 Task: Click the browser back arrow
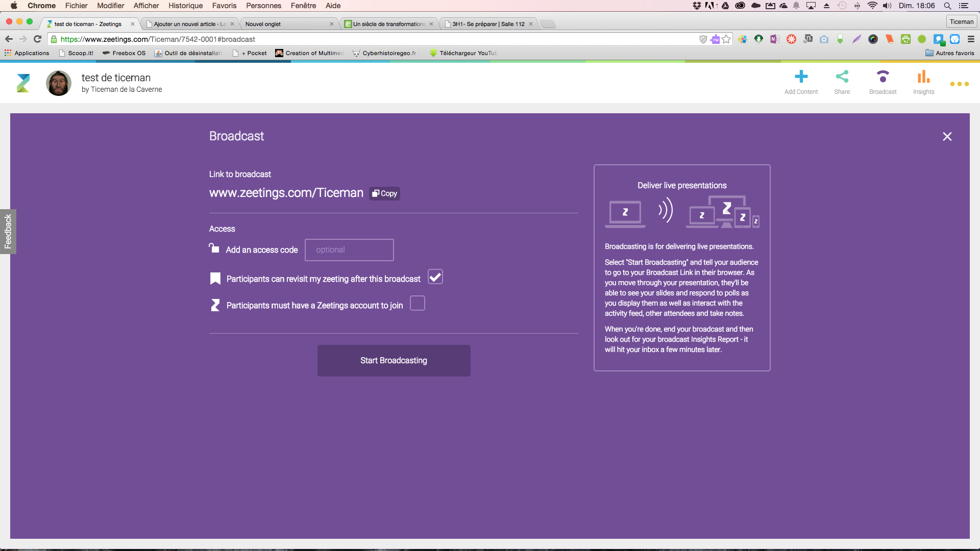tap(9, 39)
